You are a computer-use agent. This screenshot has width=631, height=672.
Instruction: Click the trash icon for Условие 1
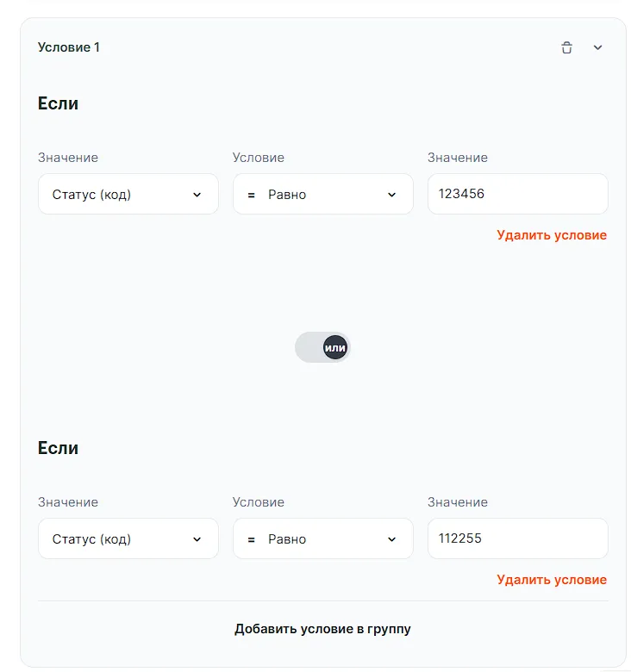pos(566,48)
